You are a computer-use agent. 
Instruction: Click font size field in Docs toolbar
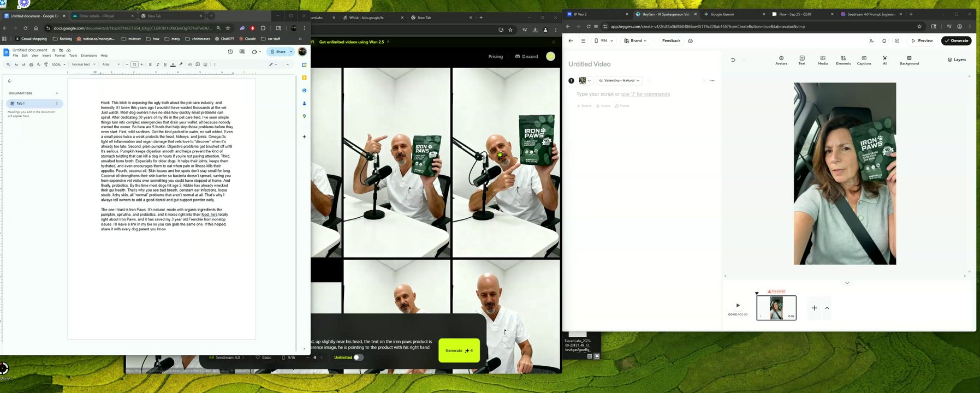click(134, 64)
